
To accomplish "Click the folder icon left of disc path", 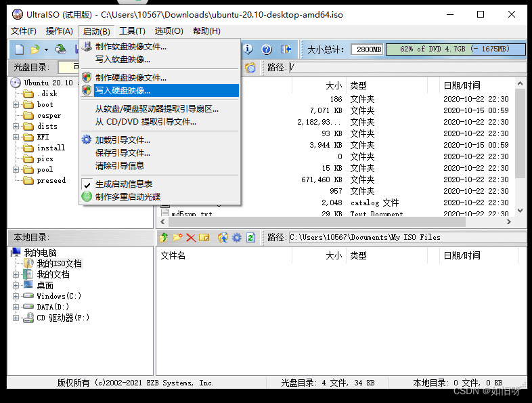I will pyautogui.click(x=250, y=68).
